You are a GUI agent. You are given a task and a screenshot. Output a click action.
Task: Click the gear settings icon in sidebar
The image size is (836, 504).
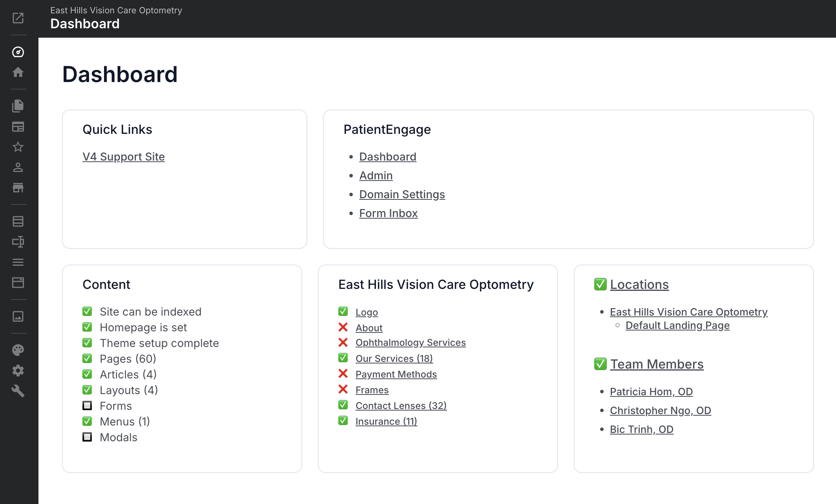(x=18, y=371)
